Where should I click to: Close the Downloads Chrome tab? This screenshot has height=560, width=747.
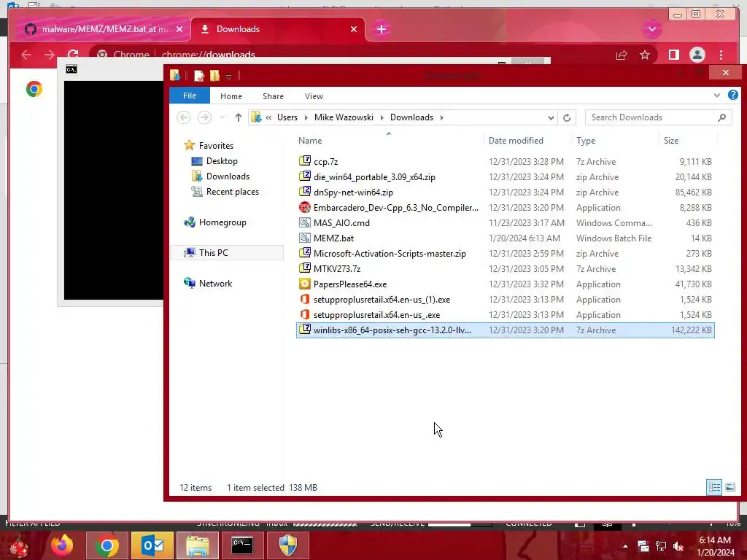point(354,29)
